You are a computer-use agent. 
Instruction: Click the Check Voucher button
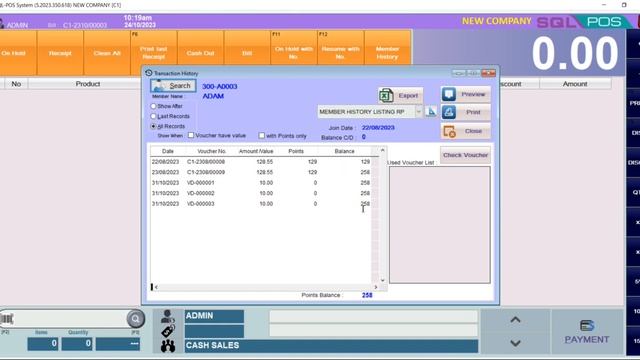tap(465, 155)
